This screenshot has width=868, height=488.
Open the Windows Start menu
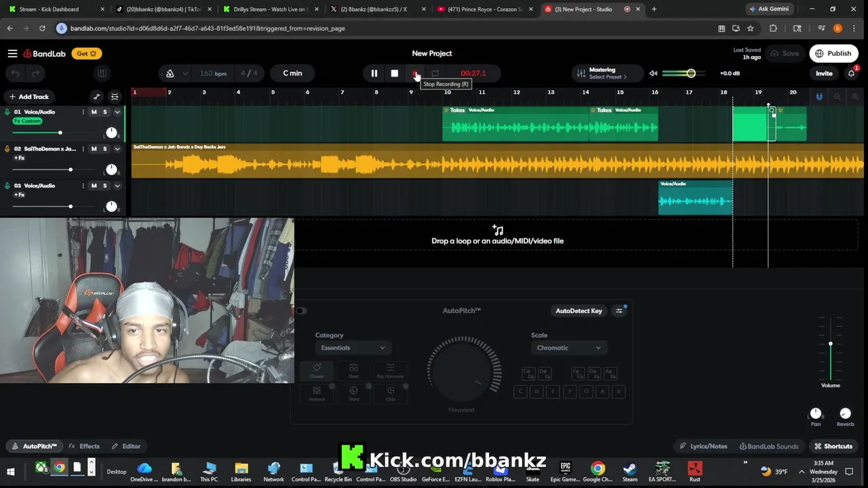[11, 471]
